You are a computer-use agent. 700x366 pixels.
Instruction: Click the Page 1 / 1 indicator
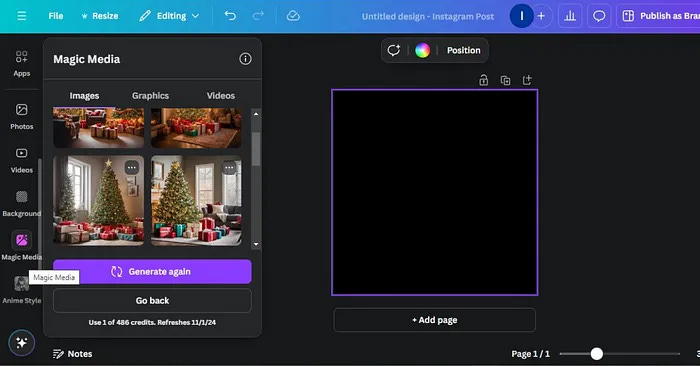coord(530,354)
